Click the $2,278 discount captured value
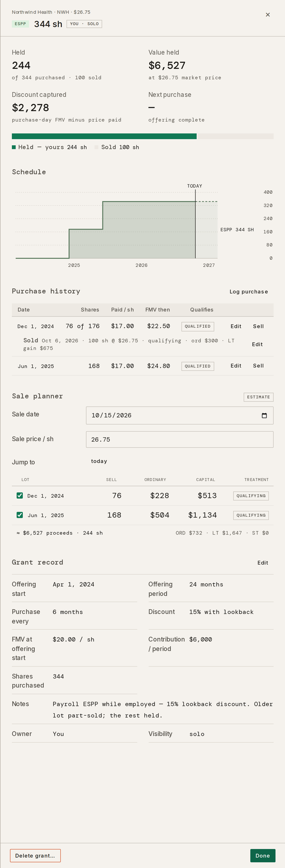This screenshot has height=868, width=285. click(30, 108)
